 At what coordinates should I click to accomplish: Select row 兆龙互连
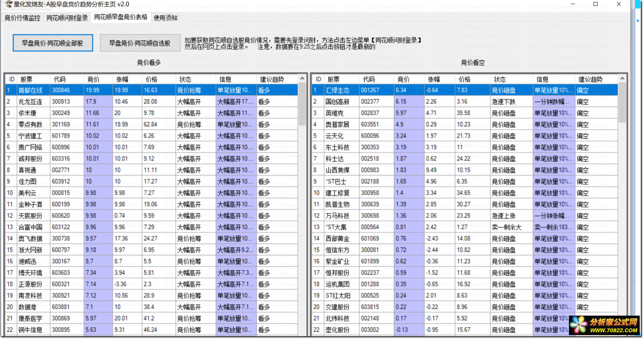(151, 102)
